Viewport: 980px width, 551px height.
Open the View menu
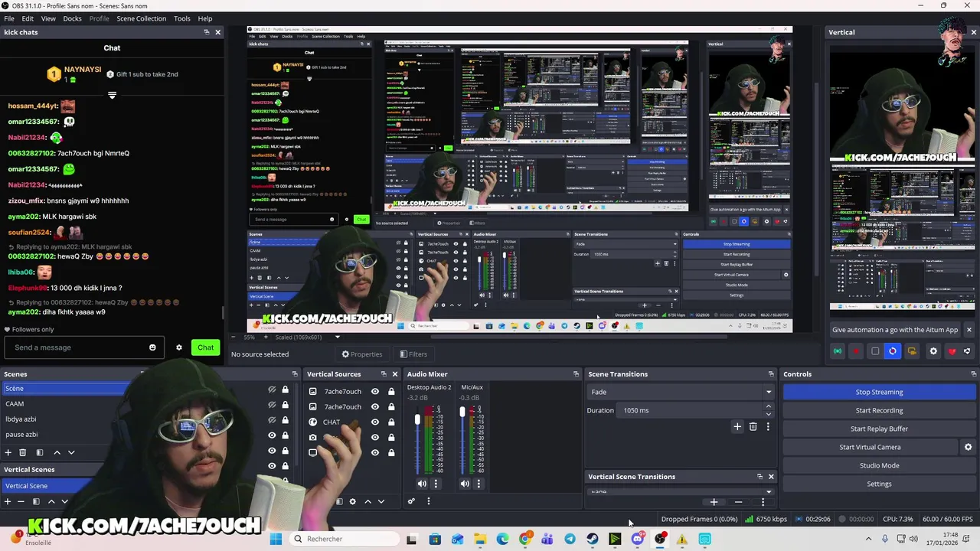(48, 18)
